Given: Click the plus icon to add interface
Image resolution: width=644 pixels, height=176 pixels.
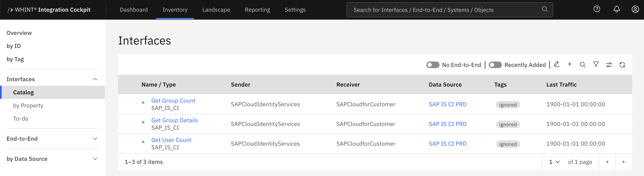Looking at the screenshot, I should (570, 64).
